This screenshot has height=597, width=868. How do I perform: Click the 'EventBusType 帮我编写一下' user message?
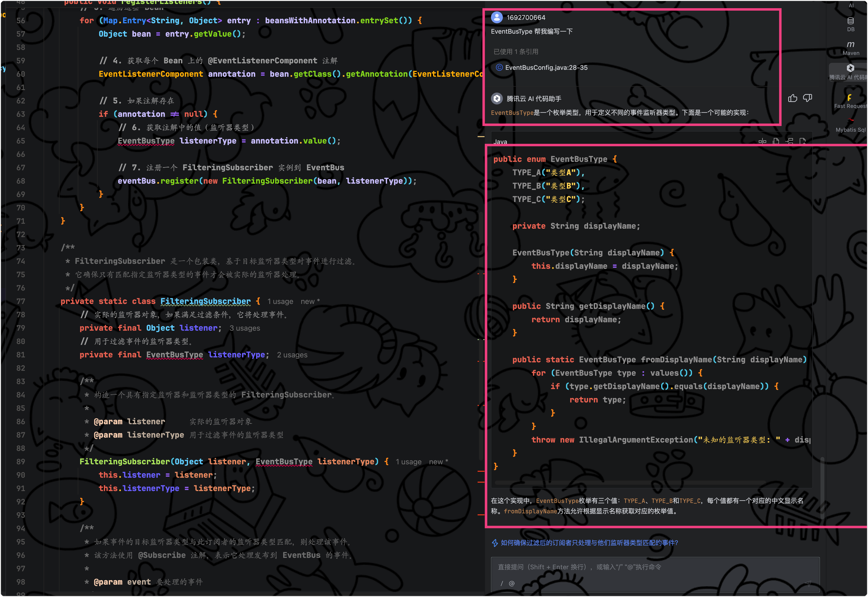(x=532, y=31)
